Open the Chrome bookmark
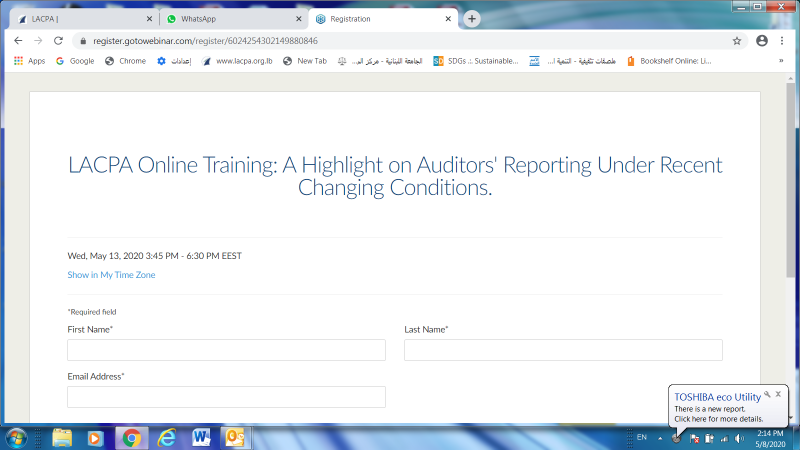Screen dimensions: 800x450 click(126, 61)
